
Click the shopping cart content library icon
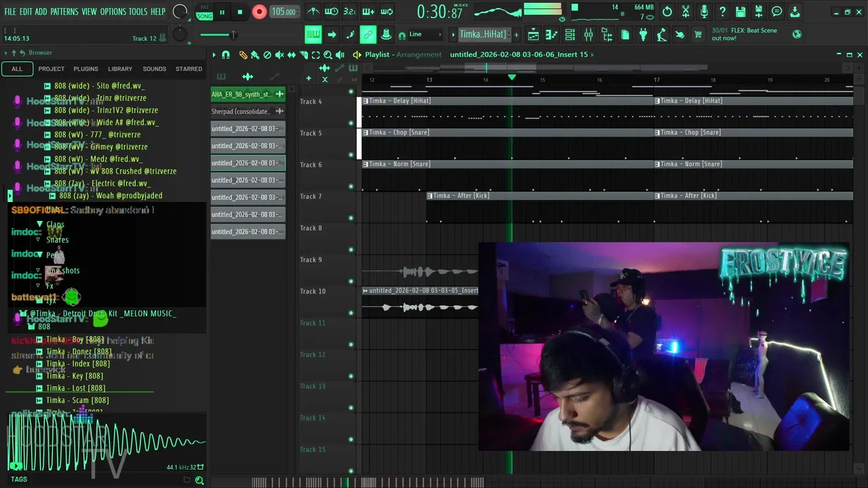[x=698, y=35]
